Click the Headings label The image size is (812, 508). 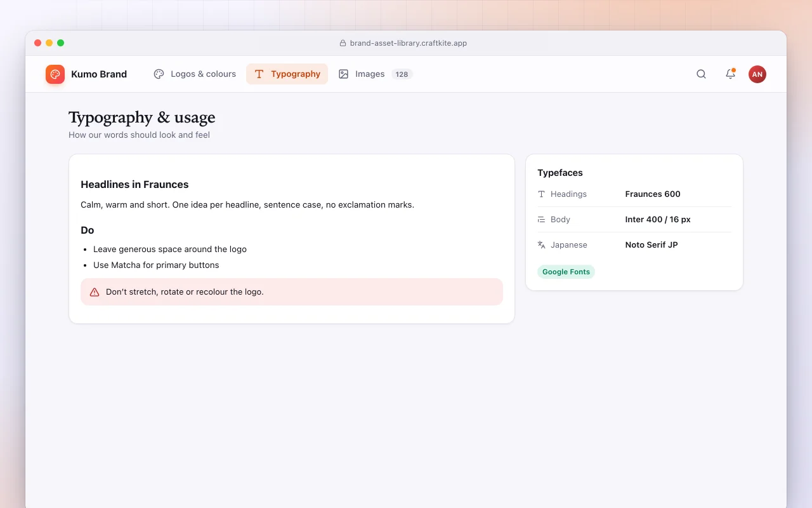point(568,194)
